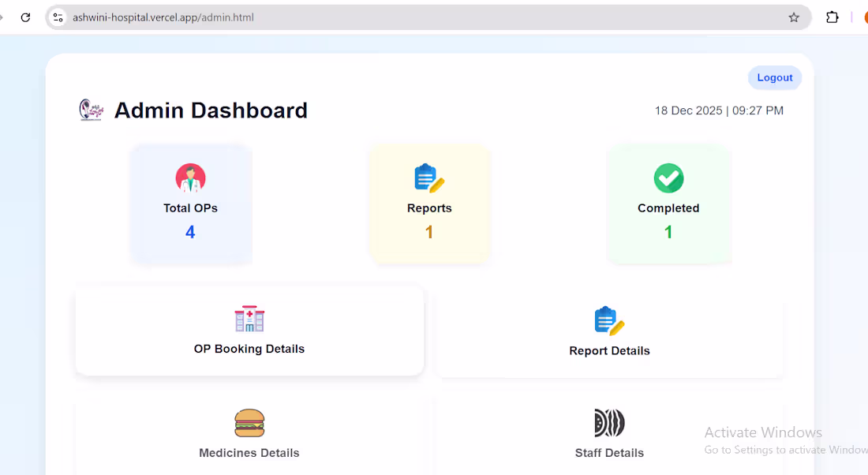The width and height of the screenshot is (868, 475).
Task: Select the Report Details clipboard icon
Action: tap(609, 320)
